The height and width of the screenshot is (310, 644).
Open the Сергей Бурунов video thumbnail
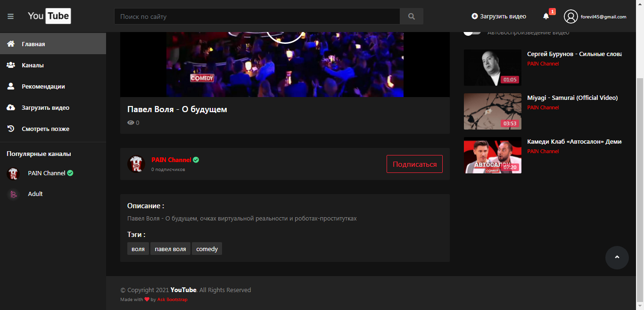(x=493, y=67)
